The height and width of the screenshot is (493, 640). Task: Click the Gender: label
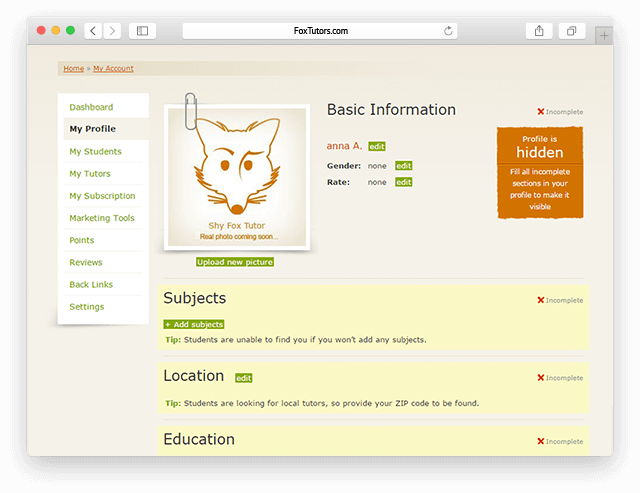coord(344,166)
